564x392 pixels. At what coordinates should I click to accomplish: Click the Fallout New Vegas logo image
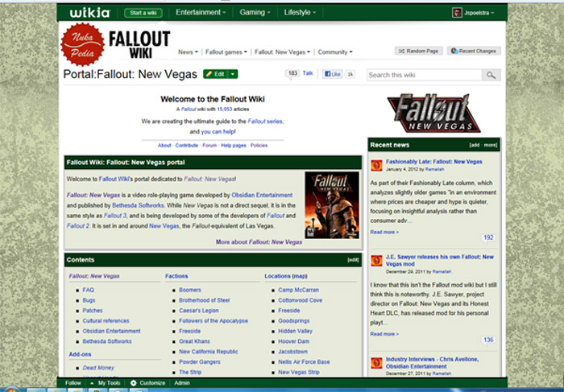point(433,113)
